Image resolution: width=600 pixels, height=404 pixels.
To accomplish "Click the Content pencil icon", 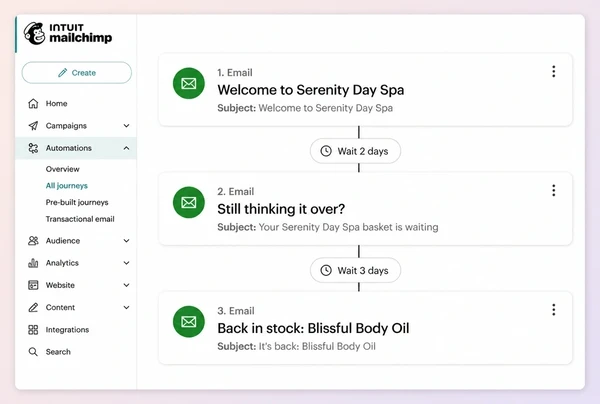I will 33,307.
